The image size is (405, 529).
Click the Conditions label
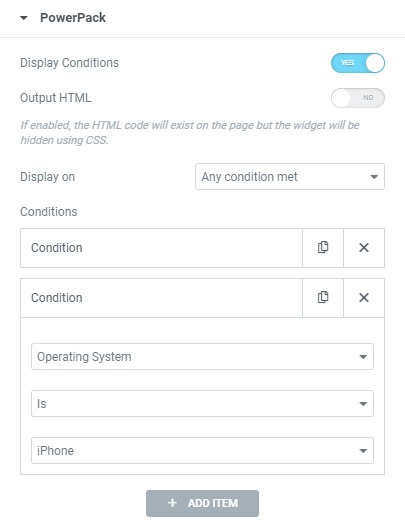49,212
